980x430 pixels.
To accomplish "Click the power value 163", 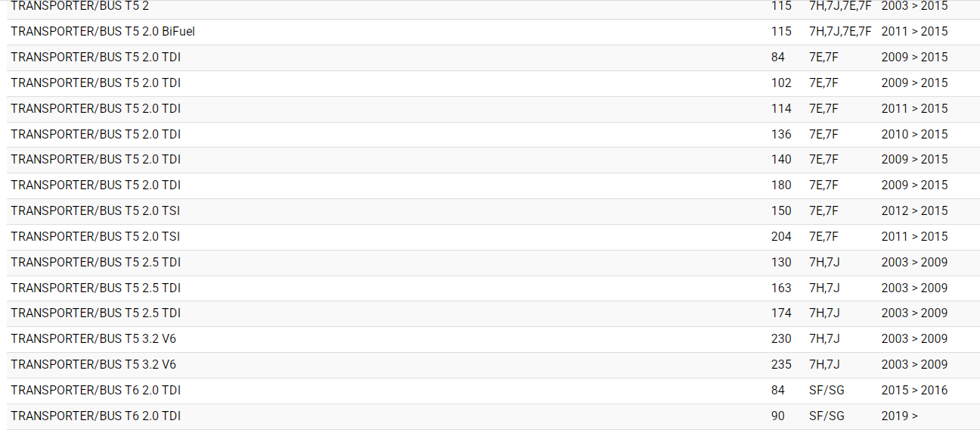I will click(781, 288).
